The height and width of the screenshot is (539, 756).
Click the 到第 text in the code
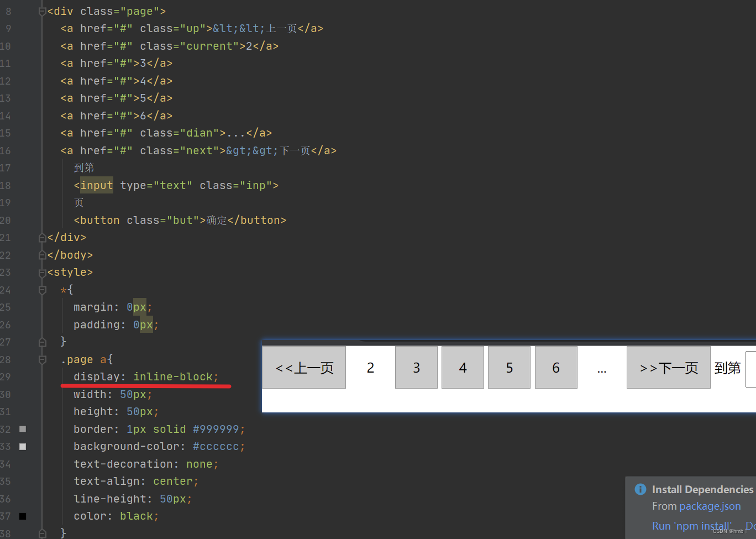coord(84,168)
